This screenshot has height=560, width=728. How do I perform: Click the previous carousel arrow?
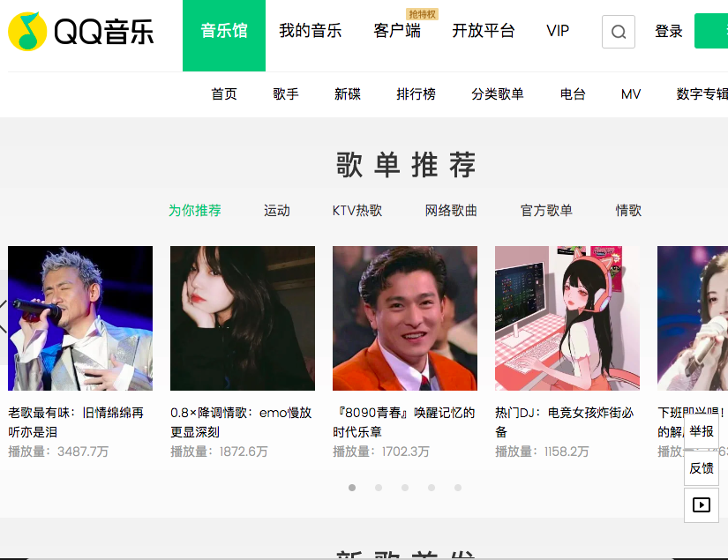tap(4, 317)
